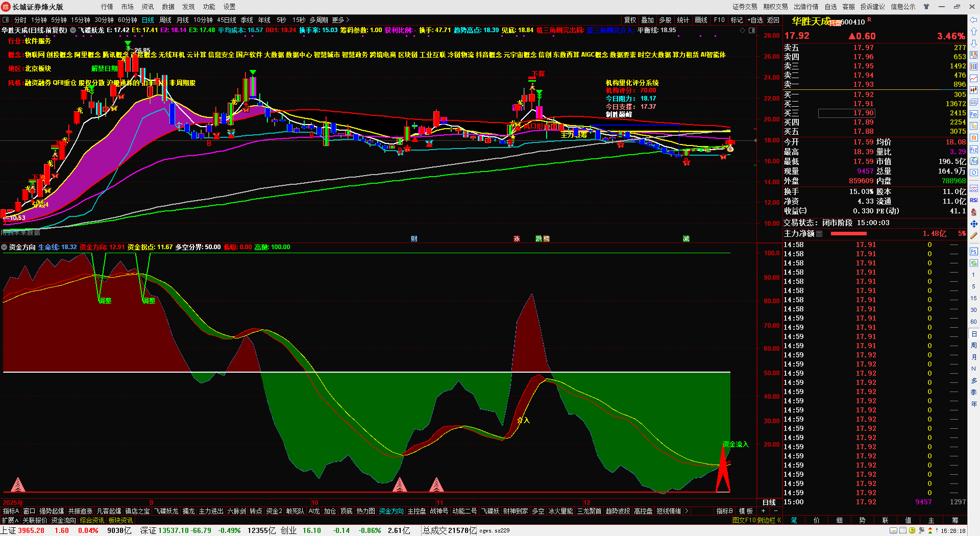Open the orange document icon in sidebar
This screenshot has height=536, width=980.
click(973, 137)
